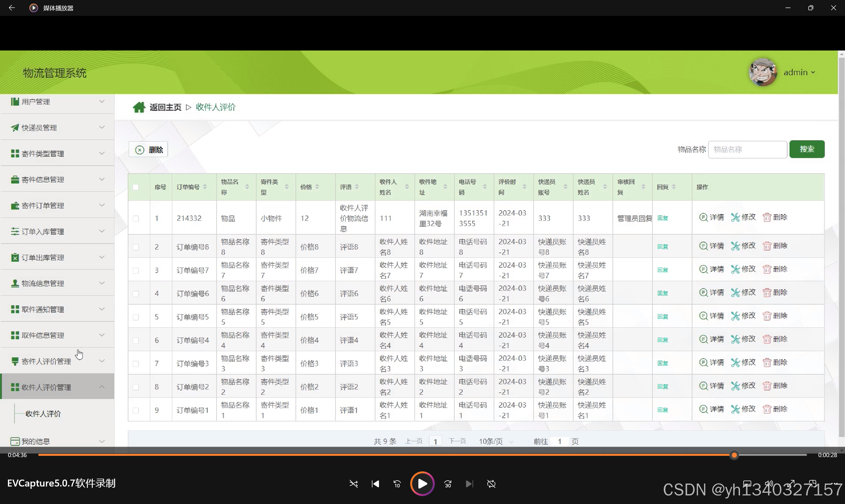Skip back 10 seconds
The image size is (845, 504).
[x=397, y=484]
